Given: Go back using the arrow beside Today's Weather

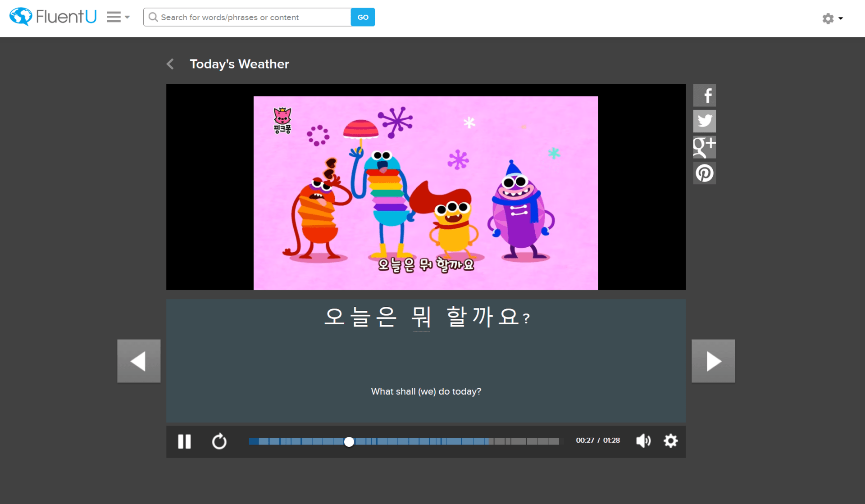Looking at the screenshot, I should point(170,64).
